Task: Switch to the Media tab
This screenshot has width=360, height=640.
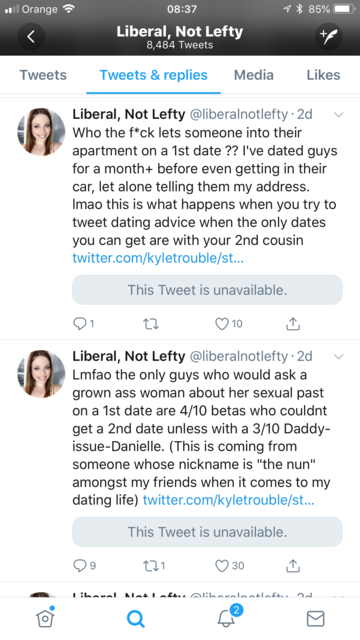Action: tap(253, 75)
